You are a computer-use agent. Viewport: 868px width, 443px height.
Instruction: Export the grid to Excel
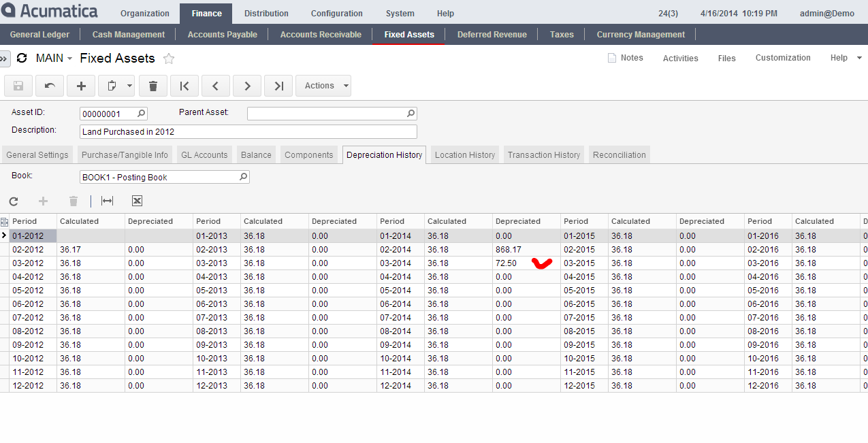(137, 201)
